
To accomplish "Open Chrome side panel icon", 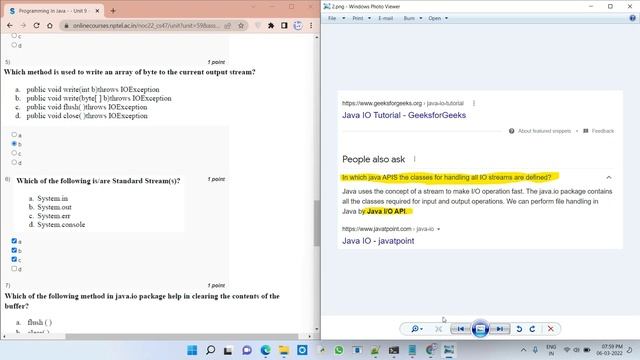I will coord(284,25).
